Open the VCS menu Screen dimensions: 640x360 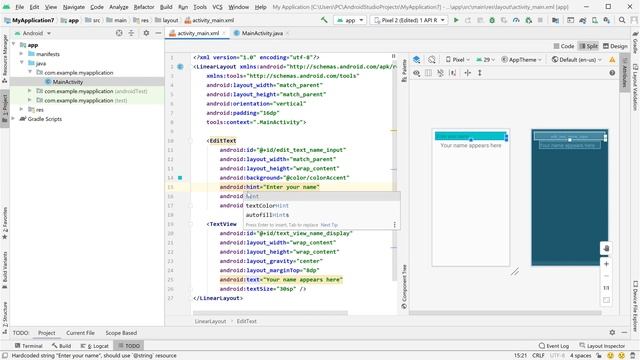217,7
